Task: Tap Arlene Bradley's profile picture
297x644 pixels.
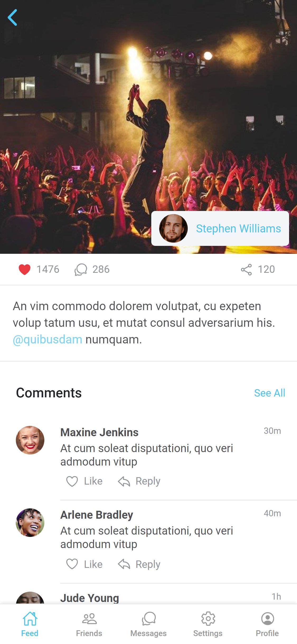Action: point(30,523)
